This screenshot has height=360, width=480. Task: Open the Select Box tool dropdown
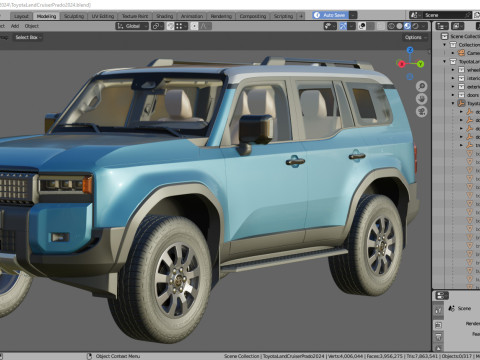28,37
